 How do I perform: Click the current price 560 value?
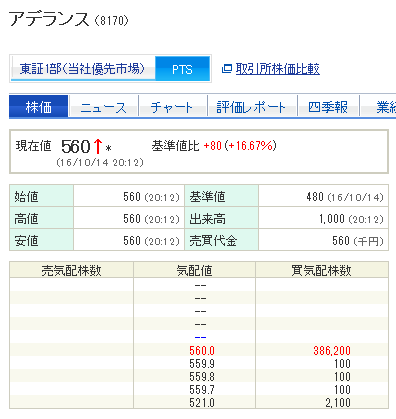coord(76,146)
